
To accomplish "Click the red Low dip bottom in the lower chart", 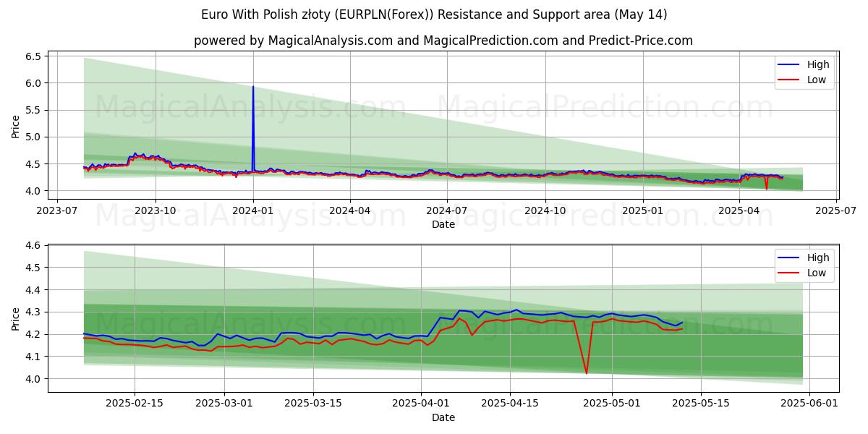I will pyautogui.click(x=587, y=373).
